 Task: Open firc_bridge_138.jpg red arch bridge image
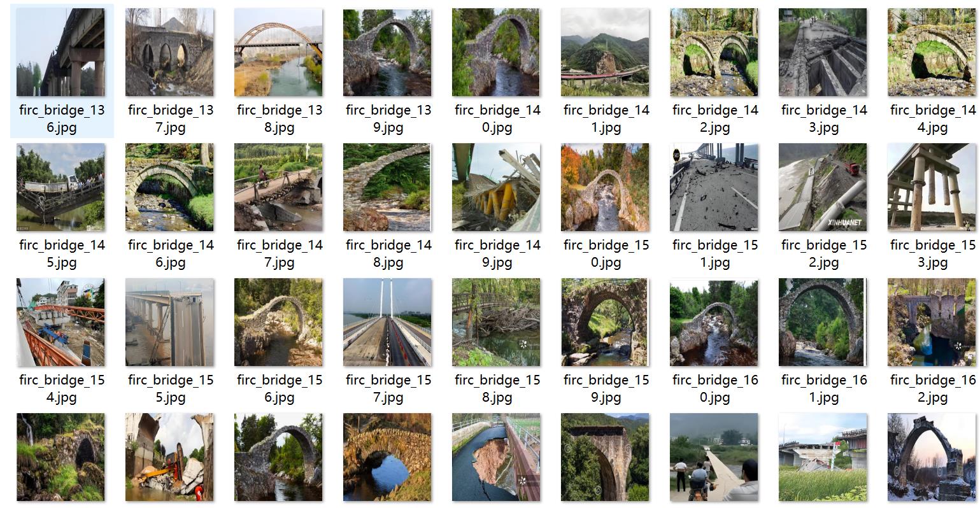point(278,52)
